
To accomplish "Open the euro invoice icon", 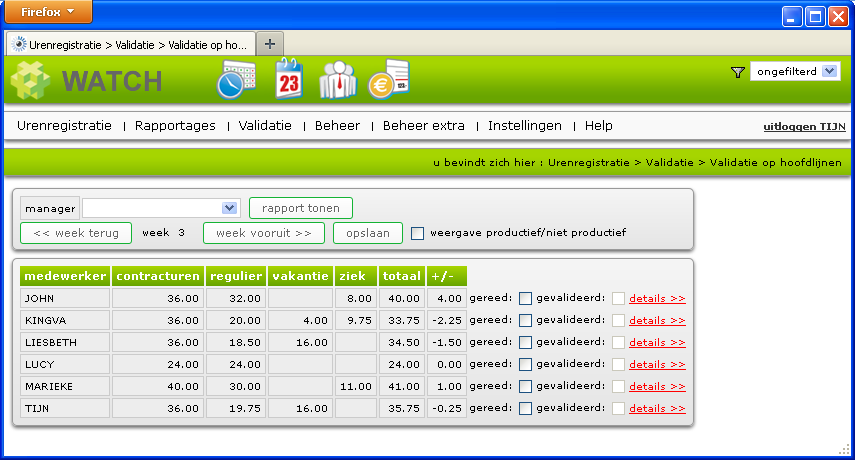I will (x=388, y=80).
